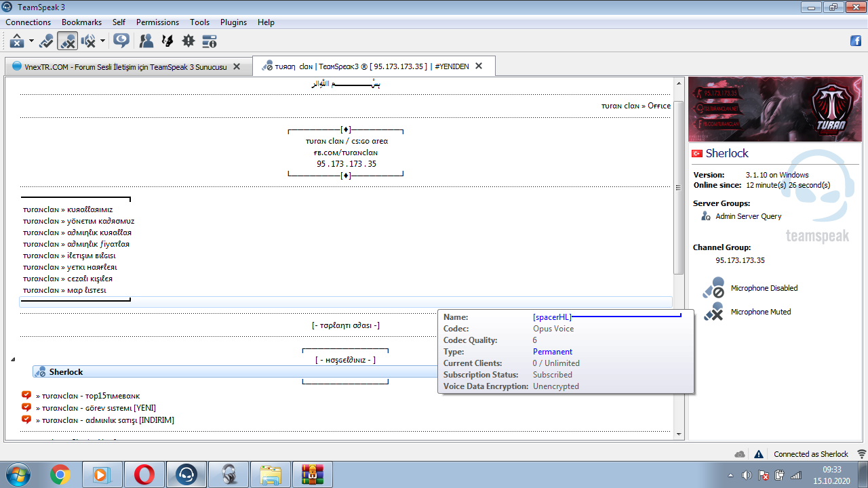Open the Plugins menu
868x488 pixels.
pos(233,22)
